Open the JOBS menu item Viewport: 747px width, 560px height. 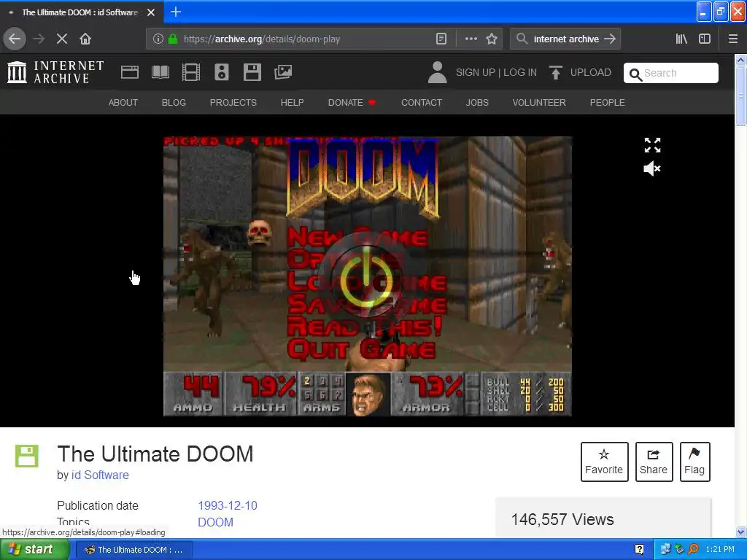coord(477,102)
